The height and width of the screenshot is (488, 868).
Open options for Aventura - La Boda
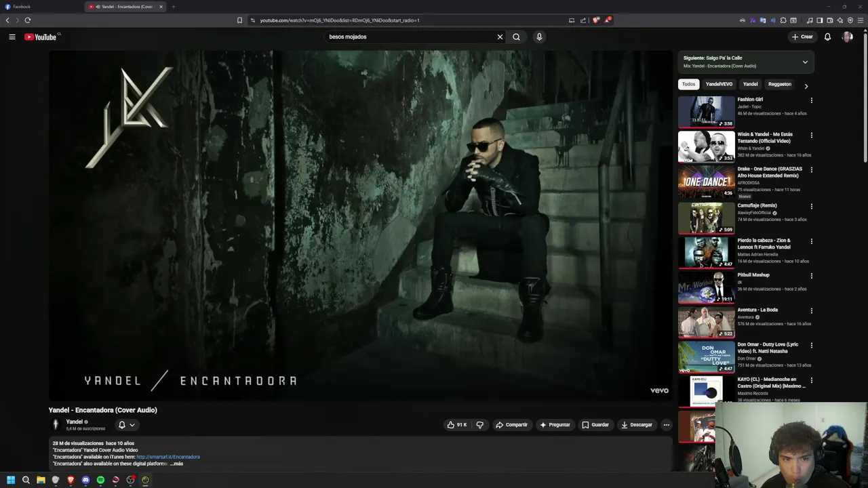coord(811,311)
